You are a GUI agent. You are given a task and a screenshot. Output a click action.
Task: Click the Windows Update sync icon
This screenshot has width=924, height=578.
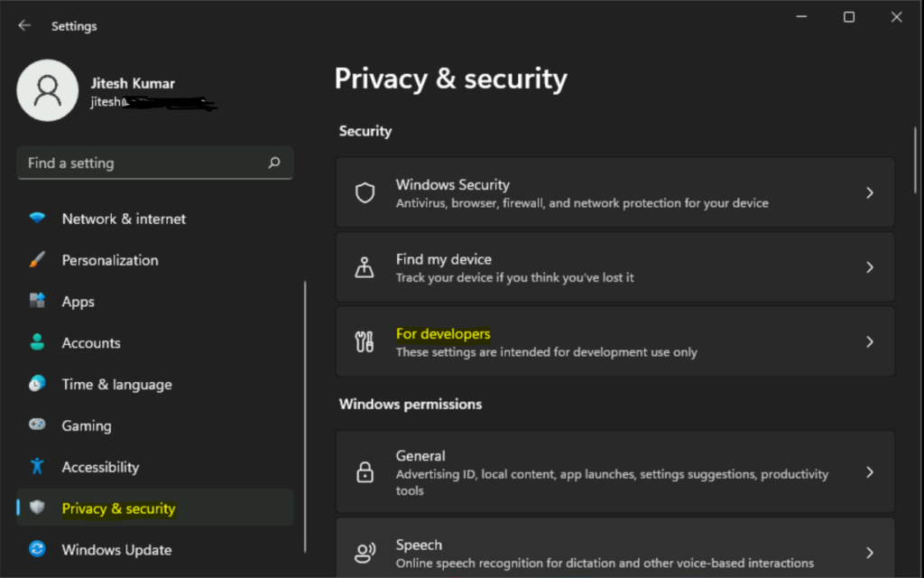coord(37,550)
